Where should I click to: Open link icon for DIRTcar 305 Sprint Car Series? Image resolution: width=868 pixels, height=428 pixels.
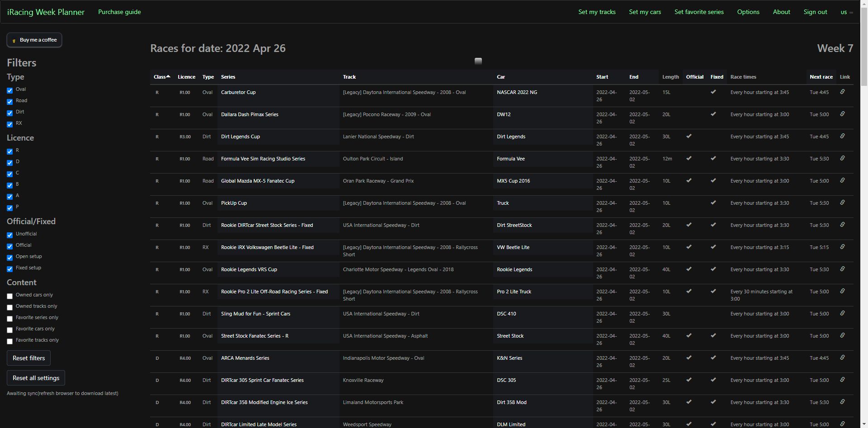pyautogui.click(x=842, y=380)
